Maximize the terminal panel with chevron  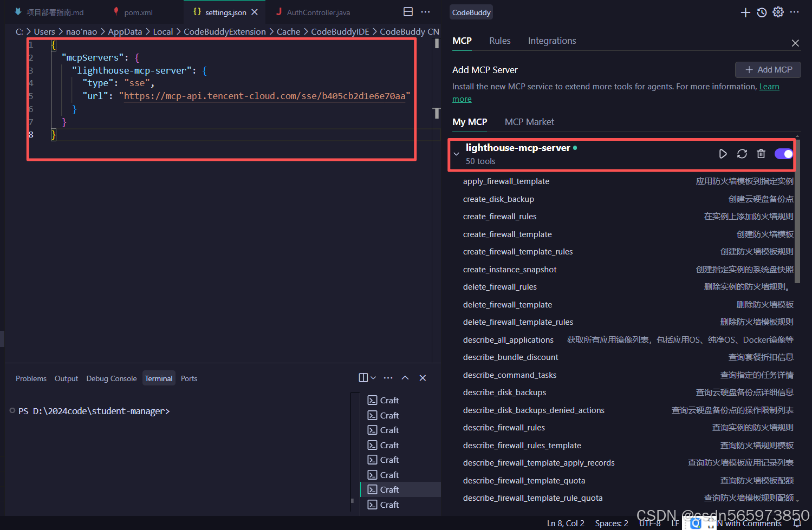[x=405, y=378]
